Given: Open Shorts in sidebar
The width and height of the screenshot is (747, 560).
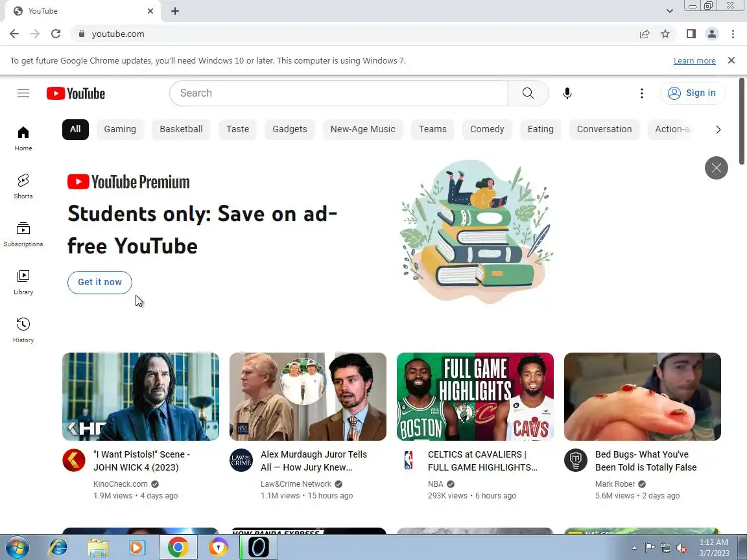Looking at the screenshot, I should (23, 186).
